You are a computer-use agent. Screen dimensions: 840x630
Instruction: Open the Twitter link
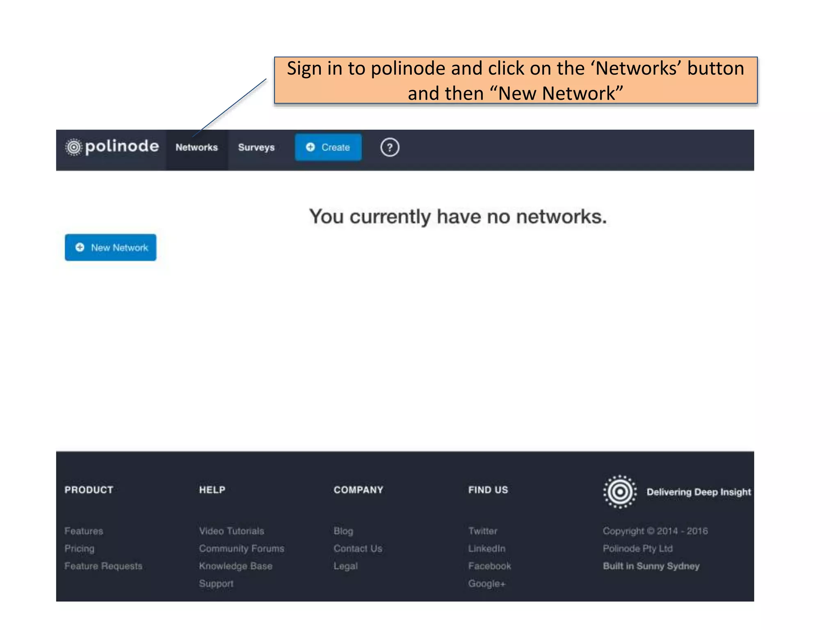pyautogui.click(x=482, y=531)
